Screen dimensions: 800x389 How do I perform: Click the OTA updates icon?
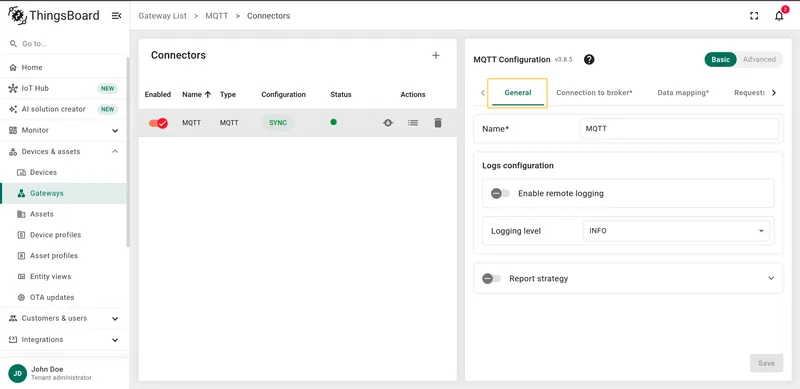pyautogui.click(x=21, y=298)
